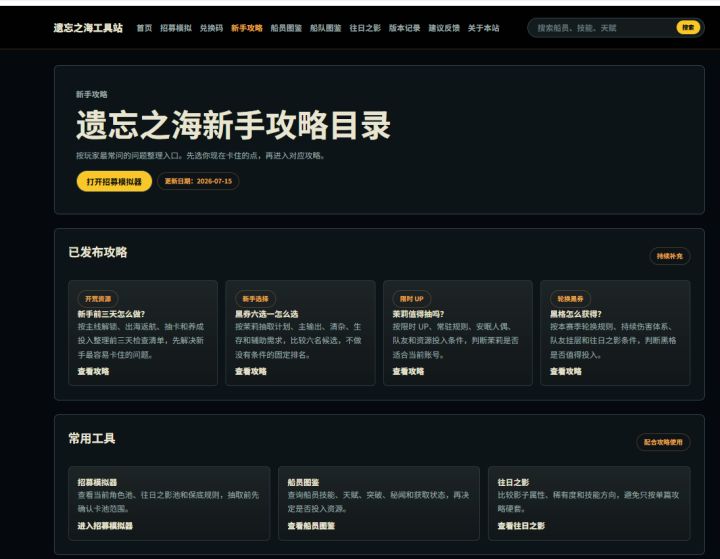The height and width of the screenshot is (559, 720).
Task: Focus the 搜索船员、技能、天赋 search field
Action: [x=602, y=28]
